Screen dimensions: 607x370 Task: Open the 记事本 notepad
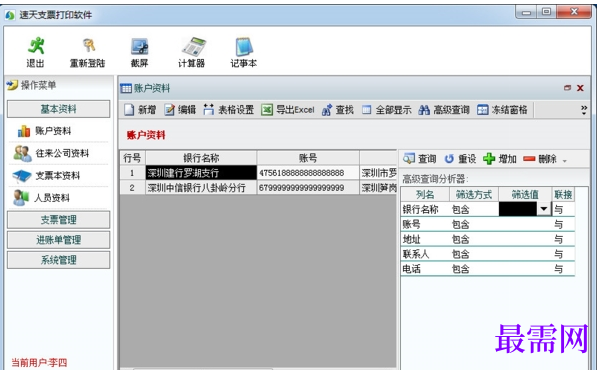point(244,52)
